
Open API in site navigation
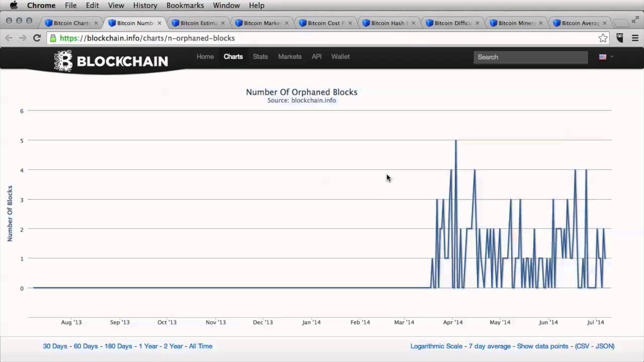[316, 57]
